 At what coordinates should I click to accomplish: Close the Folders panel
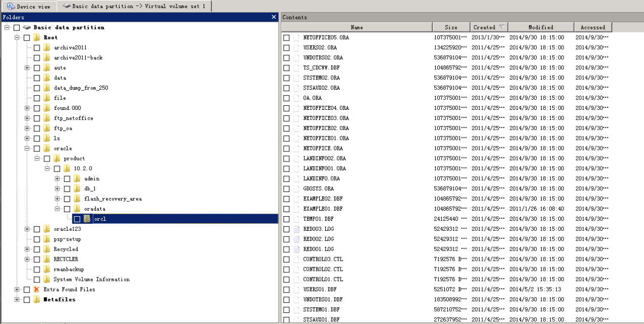pyautogui.click(x=274, y=17)
